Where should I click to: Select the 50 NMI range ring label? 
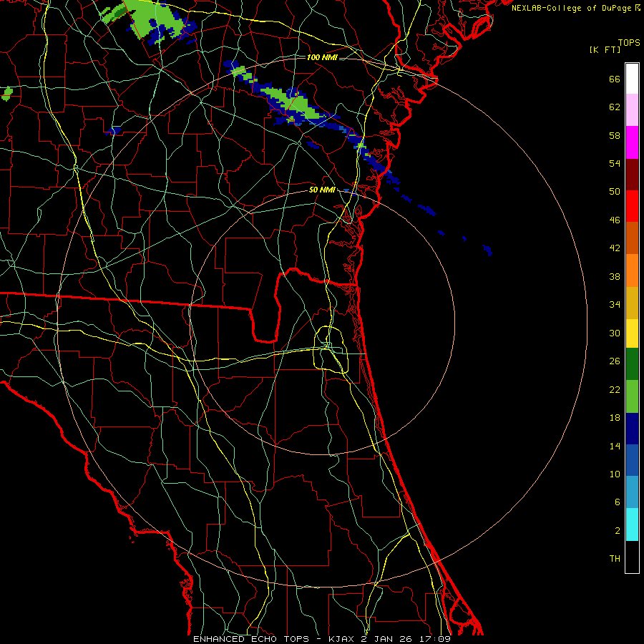(x=322, y=190)
